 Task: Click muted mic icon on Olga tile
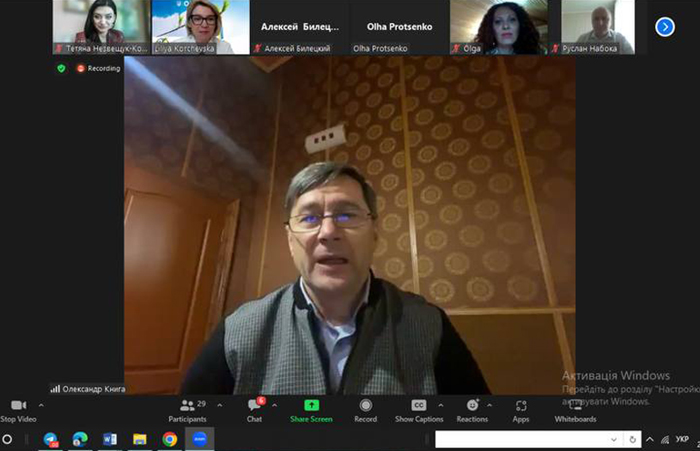click(x=456, y=48)
